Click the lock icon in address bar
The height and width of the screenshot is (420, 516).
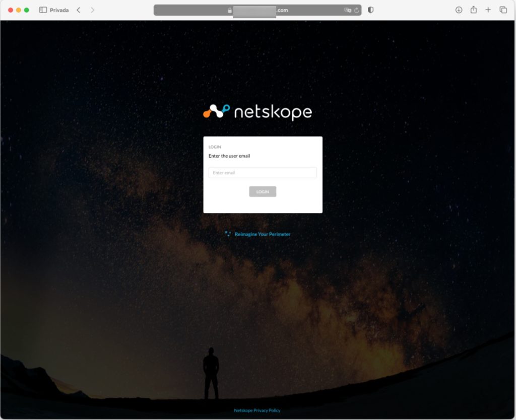pos(230,10)
